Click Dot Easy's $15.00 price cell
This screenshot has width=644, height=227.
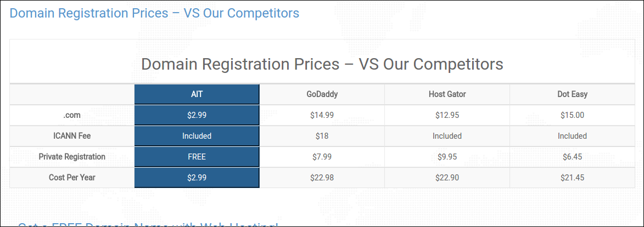click(x=572, y=115)
